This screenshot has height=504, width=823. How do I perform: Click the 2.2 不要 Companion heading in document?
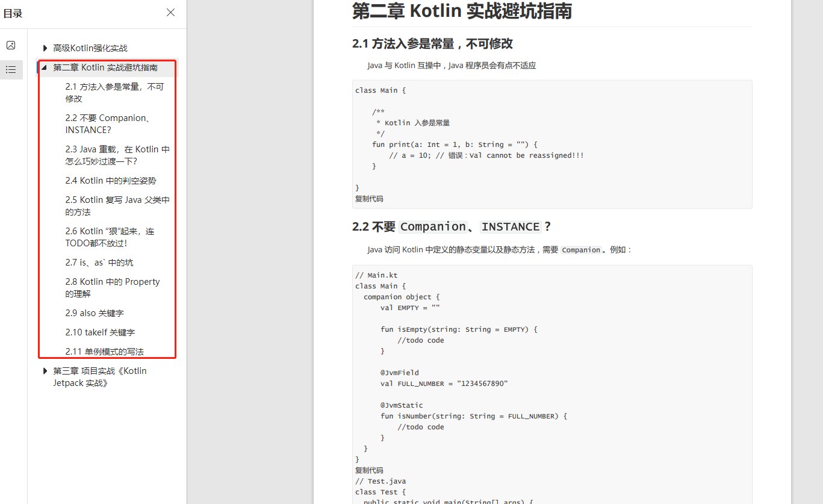click(452, 226)
